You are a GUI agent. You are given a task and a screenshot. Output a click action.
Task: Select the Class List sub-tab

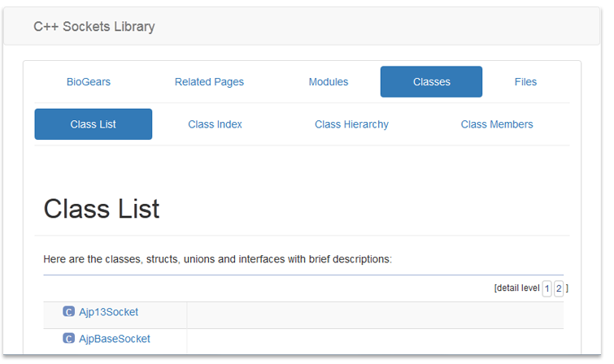click(x=93, y=124)
